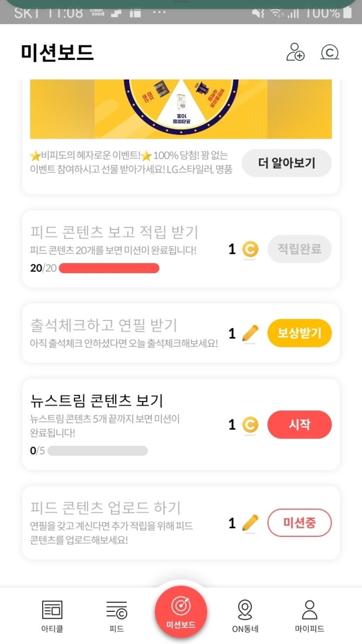Open the 뉴스트림 콘텐츠 보기 mission title
The height and width of the screenshot is (644, 362).
click(x=96, y=400)
